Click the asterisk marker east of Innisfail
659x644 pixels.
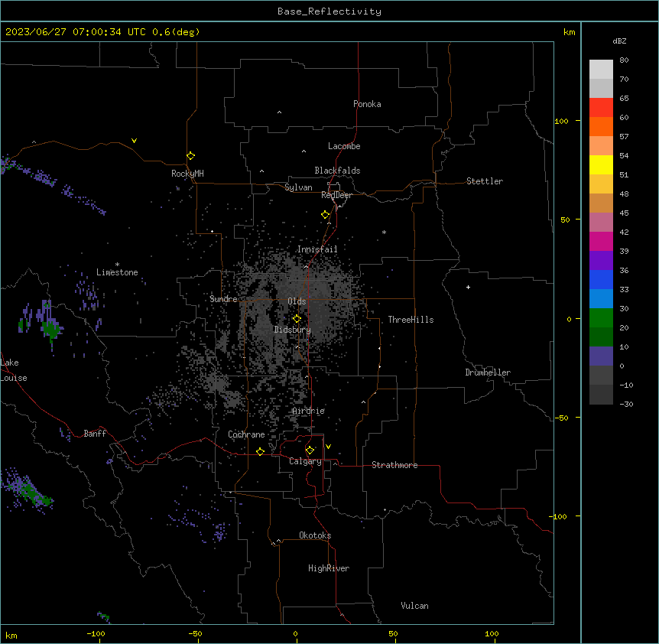384,232
